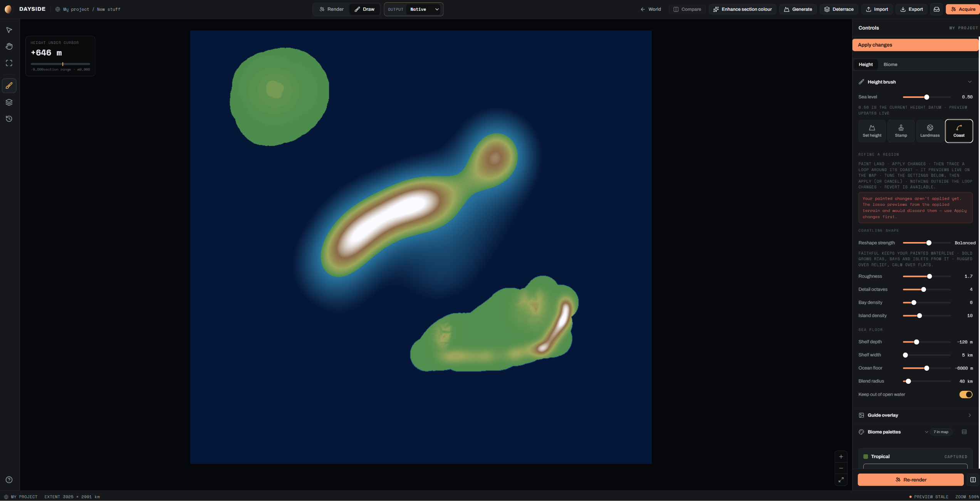
Task: Click the EXTENT 3925 × 2991 km status
Action: click(72, 497)
